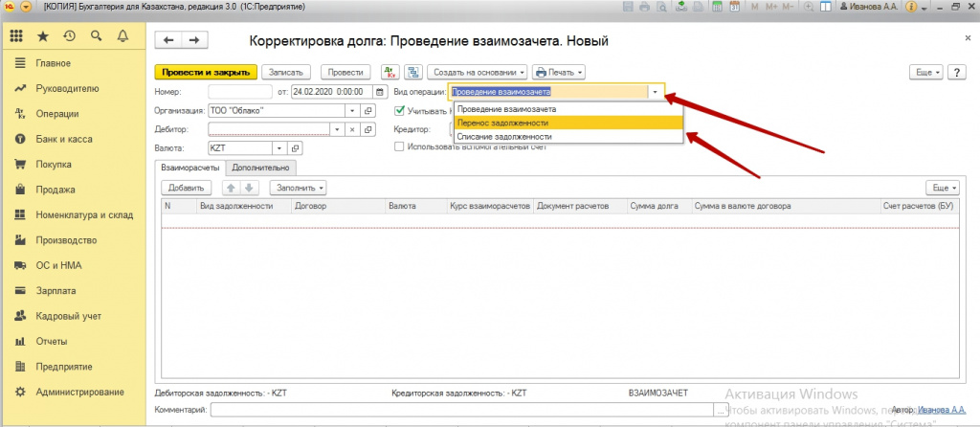This screenshot has height=427, width=980.
Task: Expand the Вид операции dropdown arrow
Action: (x=655, y=91)
